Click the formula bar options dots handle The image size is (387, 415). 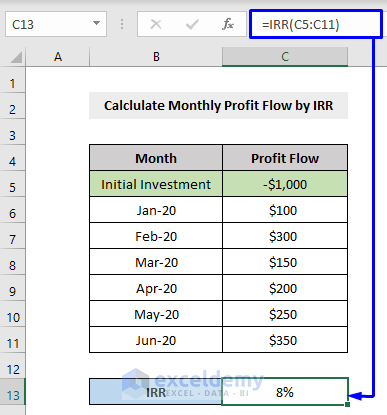tap(122, 24)
